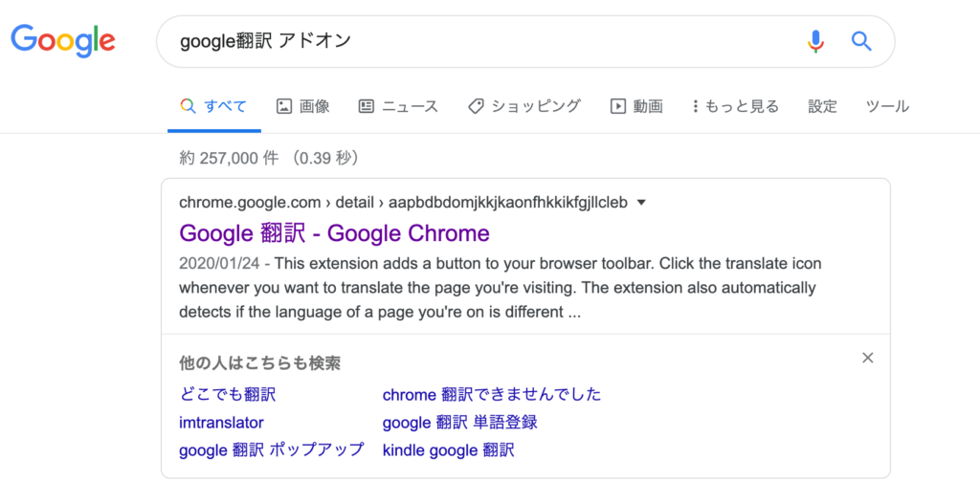Click the ニュース tab newspaper icon
The image size is (980, 503).
[367, 106]
